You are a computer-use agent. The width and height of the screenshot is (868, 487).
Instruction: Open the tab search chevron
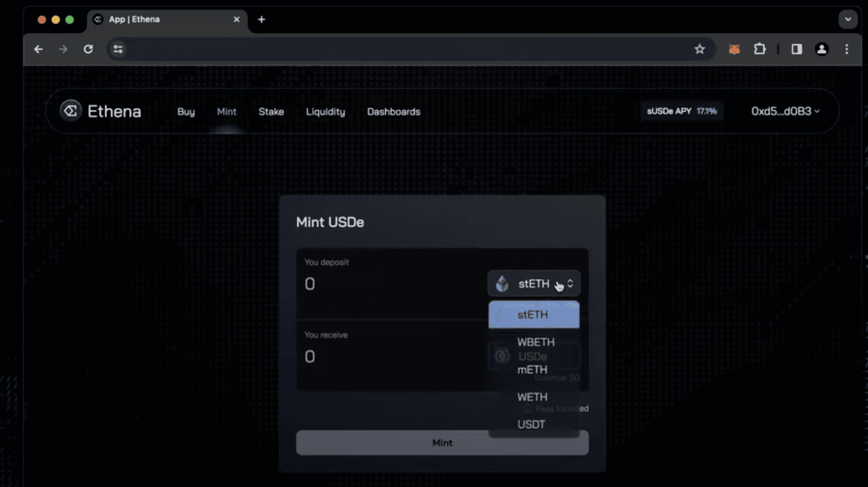[x=848, y=20]
